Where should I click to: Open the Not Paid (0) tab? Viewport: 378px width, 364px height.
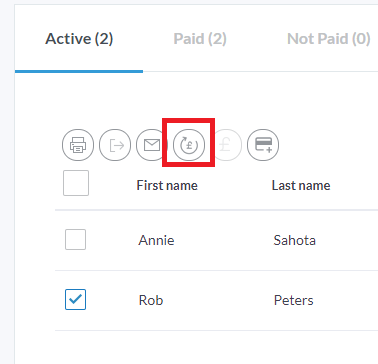329,39
